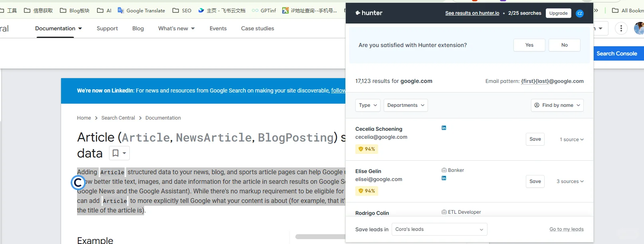
Task: Click the CZ account avatar in Hunter
Action: [580, 14]
